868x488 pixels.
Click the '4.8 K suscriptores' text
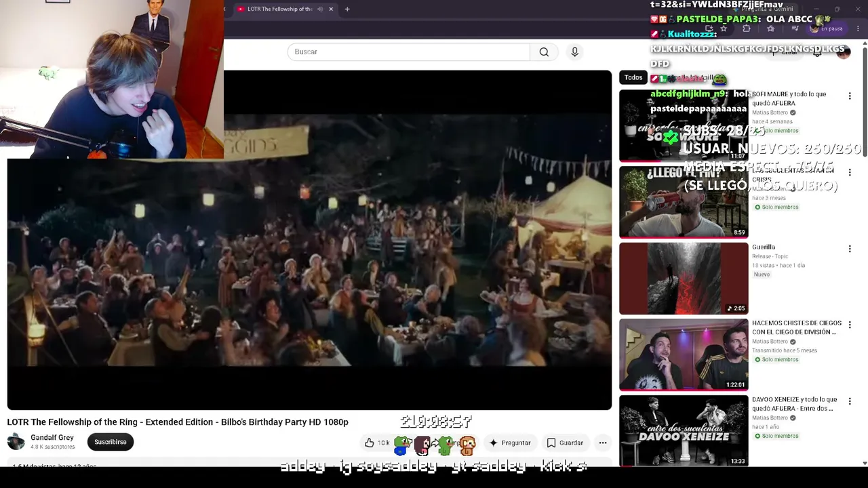coord(52,447)
